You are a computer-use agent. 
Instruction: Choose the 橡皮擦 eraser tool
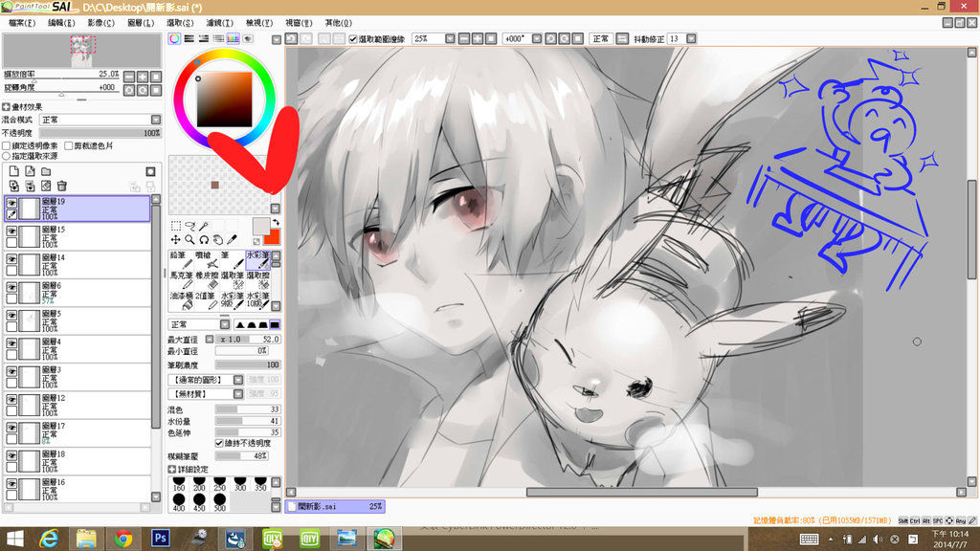207,280
